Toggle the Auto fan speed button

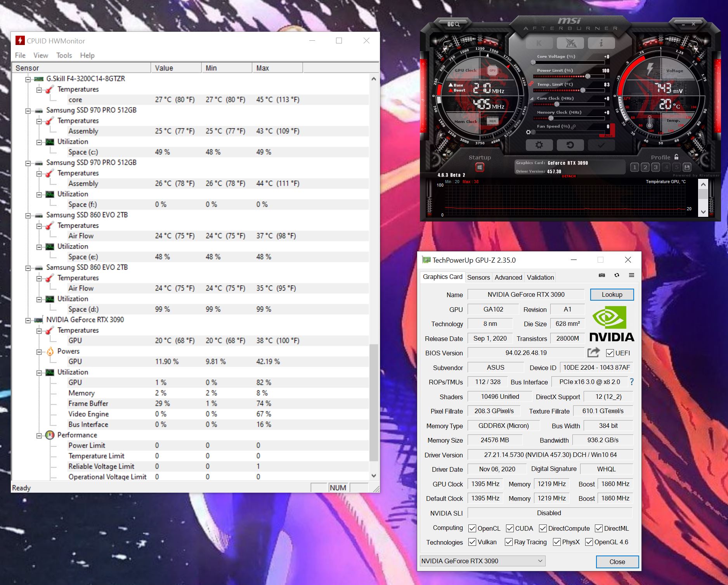608,135
